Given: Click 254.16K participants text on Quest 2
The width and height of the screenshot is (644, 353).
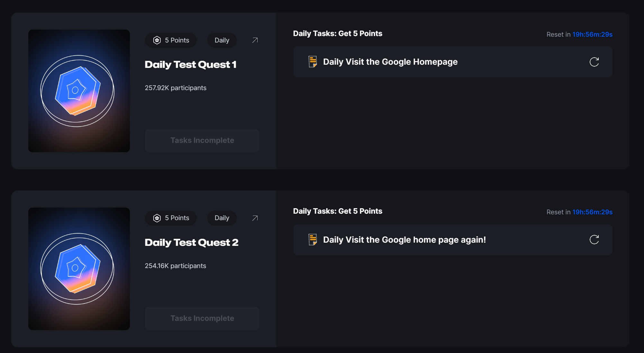Looking at the screenshot, I should click(x=175, y=266).
